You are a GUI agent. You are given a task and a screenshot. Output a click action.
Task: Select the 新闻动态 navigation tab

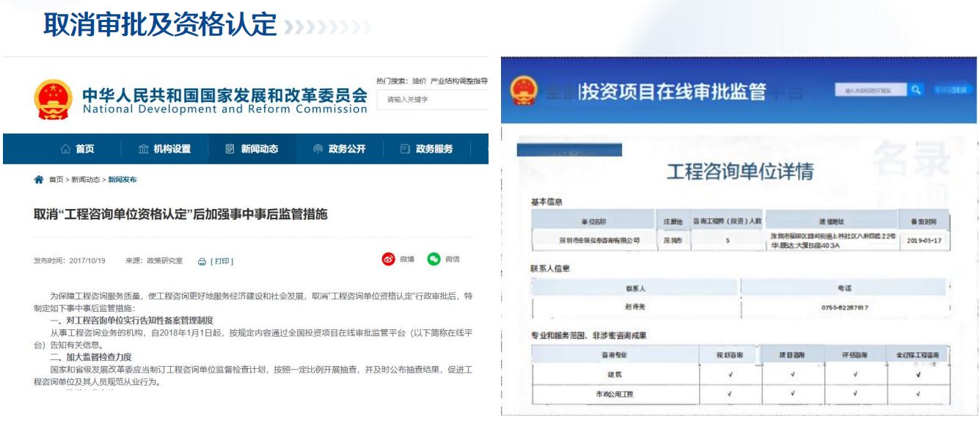(252, 149)
